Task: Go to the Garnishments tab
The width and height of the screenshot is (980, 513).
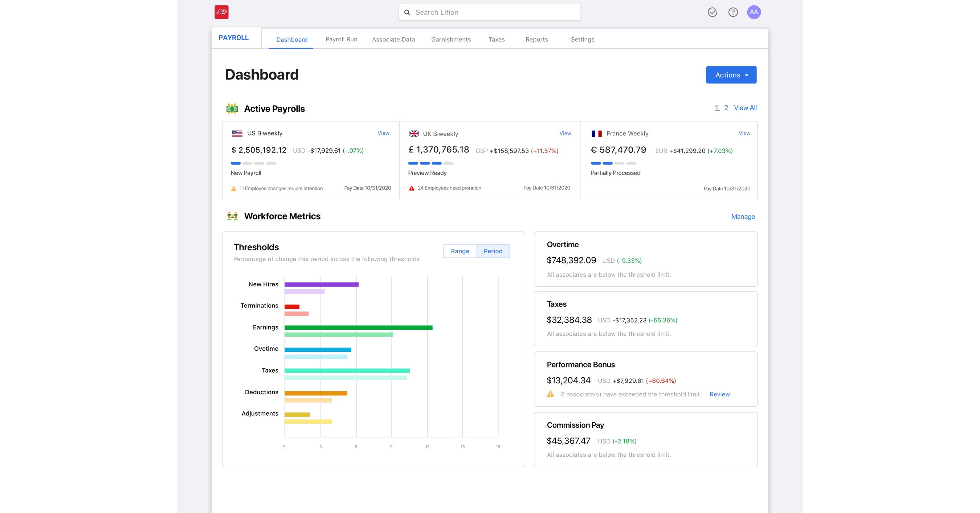Action: tap(451, 39)
